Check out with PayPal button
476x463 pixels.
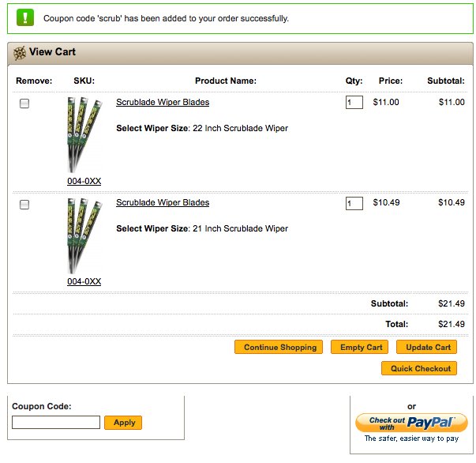pos(411,423)
